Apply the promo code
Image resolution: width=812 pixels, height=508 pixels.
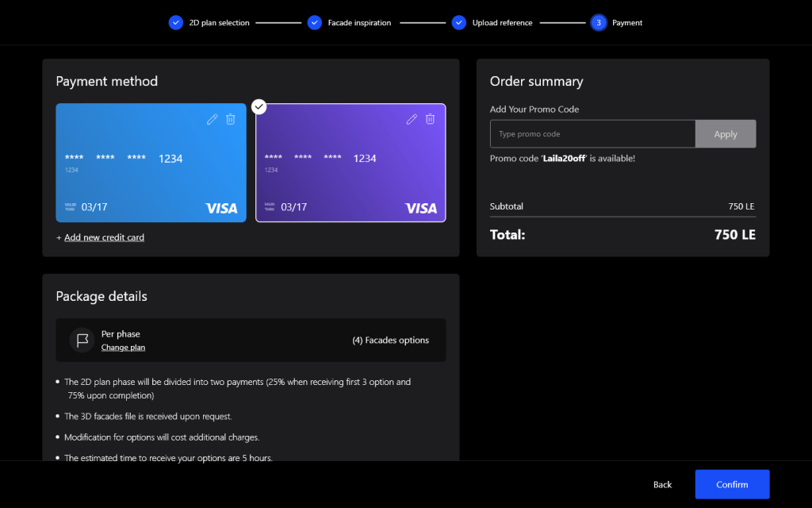(725, 134)
